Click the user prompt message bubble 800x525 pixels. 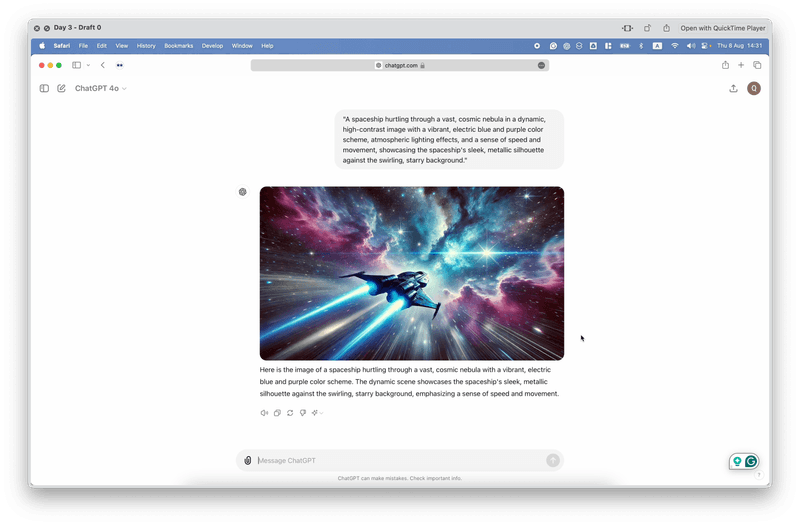click(x=449, y=139)
